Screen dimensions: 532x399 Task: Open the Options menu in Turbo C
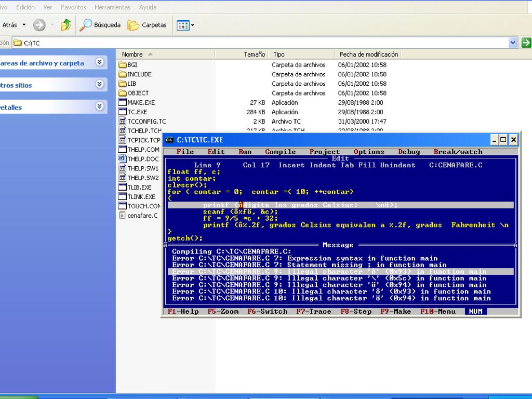coord(369,152)
